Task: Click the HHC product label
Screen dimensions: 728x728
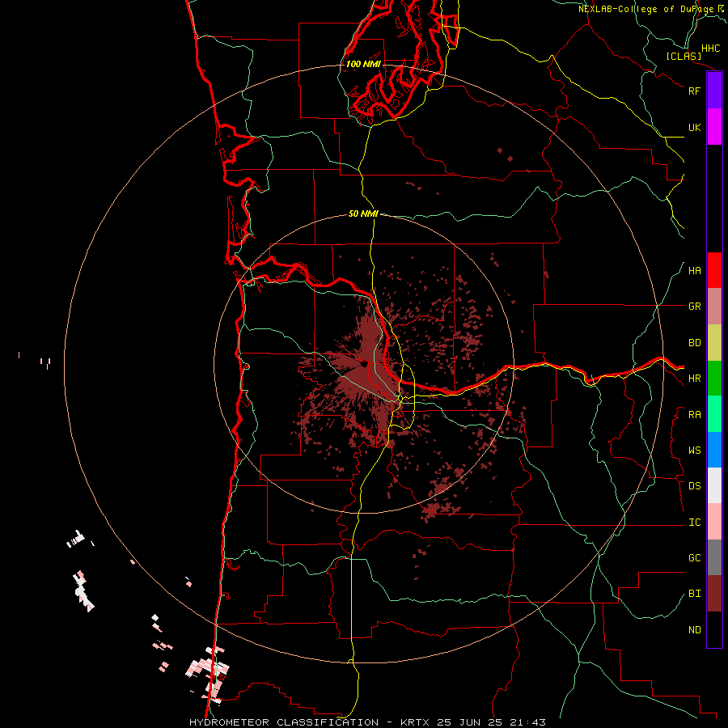Action: point(711,49)
